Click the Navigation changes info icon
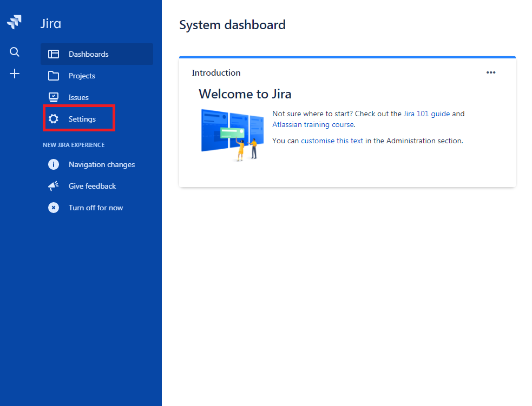Image resolution: width=532 pixels, height=406 pixels. coord(53,164)
